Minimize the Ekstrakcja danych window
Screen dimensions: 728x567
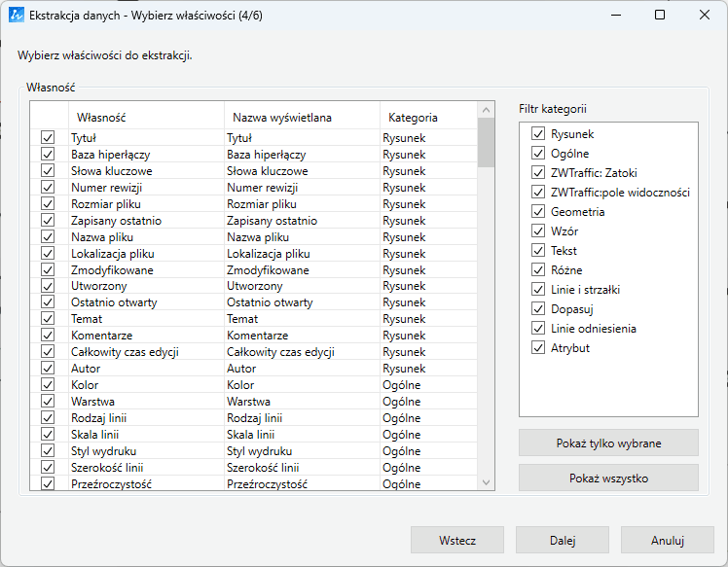click(x=616, y=15)
